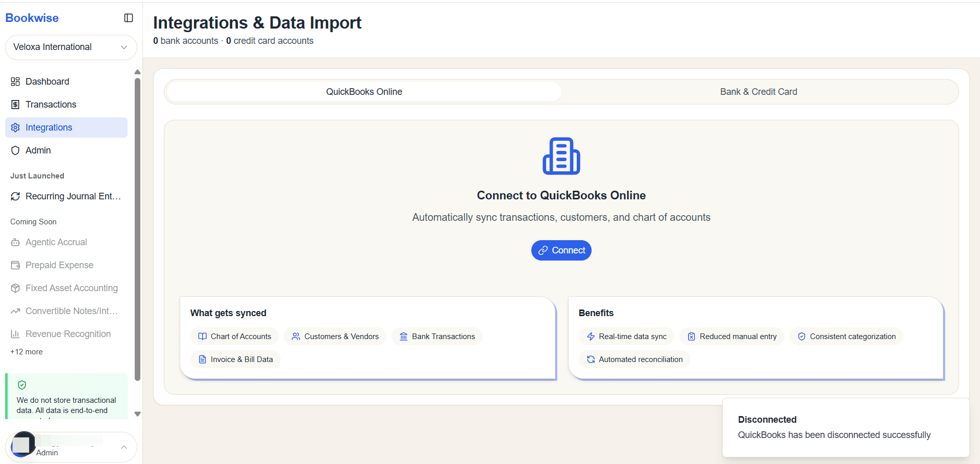Select Revenue Recognition menu item
Image resolution: width=980 pixels, height=464 pixels.
66,334
